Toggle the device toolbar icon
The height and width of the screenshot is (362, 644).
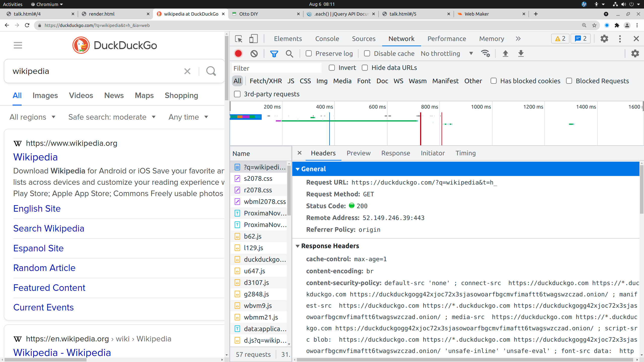click(x=253, y=39)
